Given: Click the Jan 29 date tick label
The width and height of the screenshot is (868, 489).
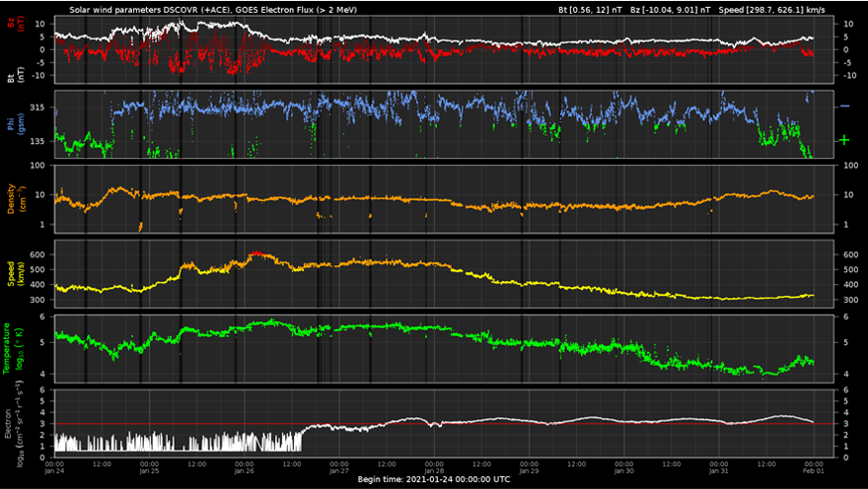Looking at the screenshot, I should tap(528, 470).
